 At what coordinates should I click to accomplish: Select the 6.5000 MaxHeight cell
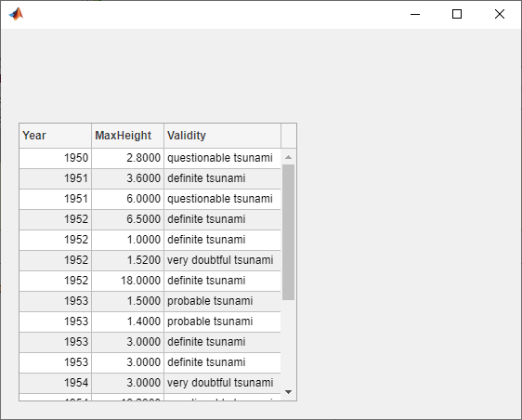(x=128, y=219)
